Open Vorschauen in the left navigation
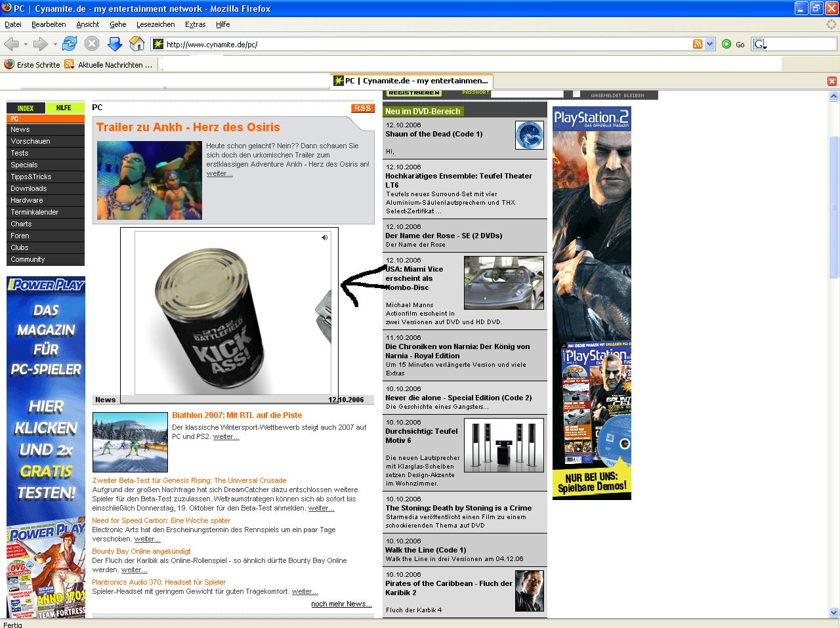Image resolution: width=840 pixels, height=628 pixels. pos(45,141)
